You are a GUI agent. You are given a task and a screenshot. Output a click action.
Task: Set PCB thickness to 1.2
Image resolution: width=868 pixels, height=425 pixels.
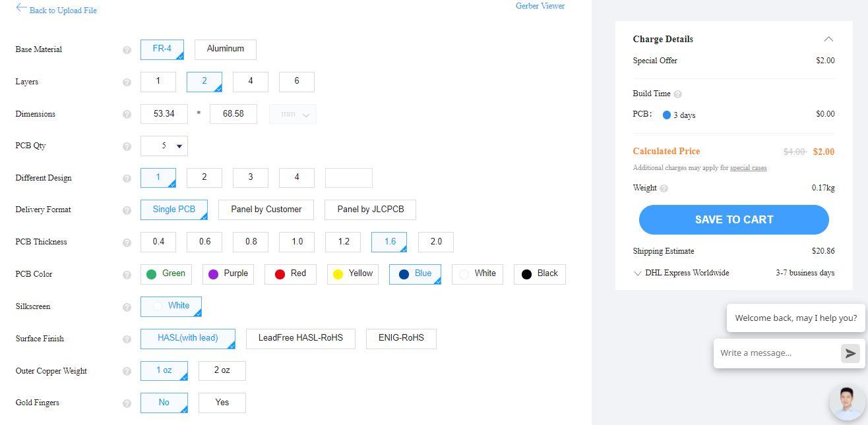(x=343, y=242)
